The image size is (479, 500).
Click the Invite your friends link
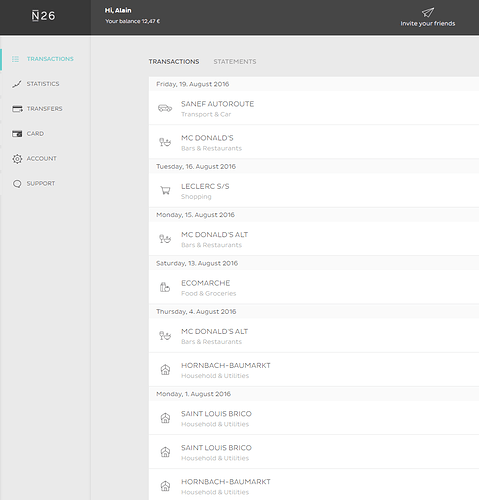(x=428, y=24)
